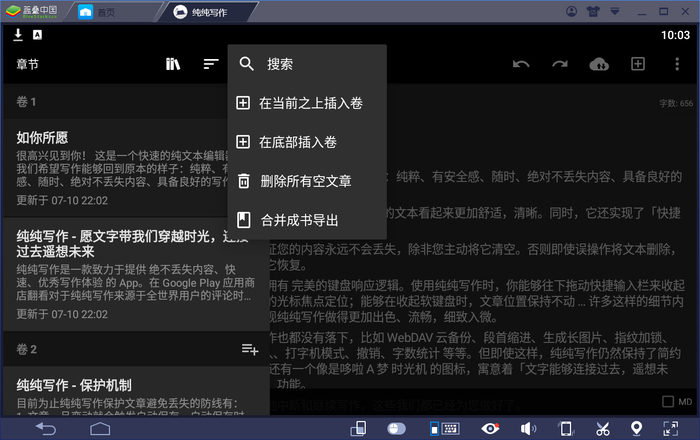Open the BlueStacks dropdown arrow menu
This screenshot has width=700, height=440.
point(615,11)
